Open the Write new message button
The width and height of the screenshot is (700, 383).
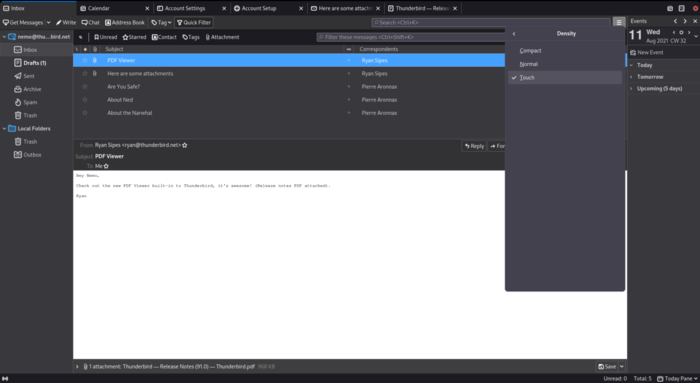click(66, 22)
